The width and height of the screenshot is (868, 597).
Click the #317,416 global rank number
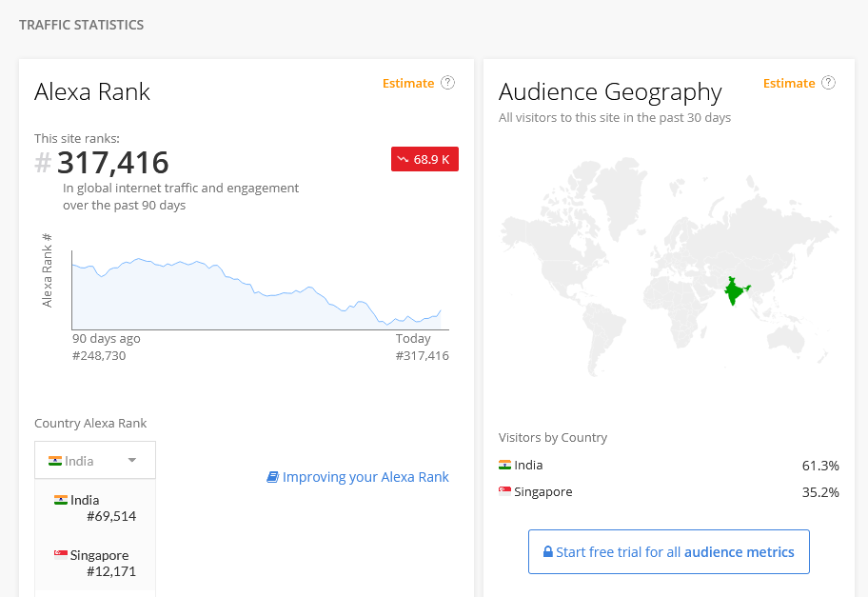tap(102, 163)
